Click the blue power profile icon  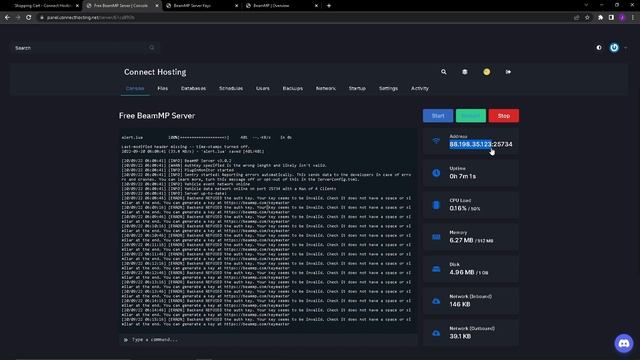pos(614,48)
